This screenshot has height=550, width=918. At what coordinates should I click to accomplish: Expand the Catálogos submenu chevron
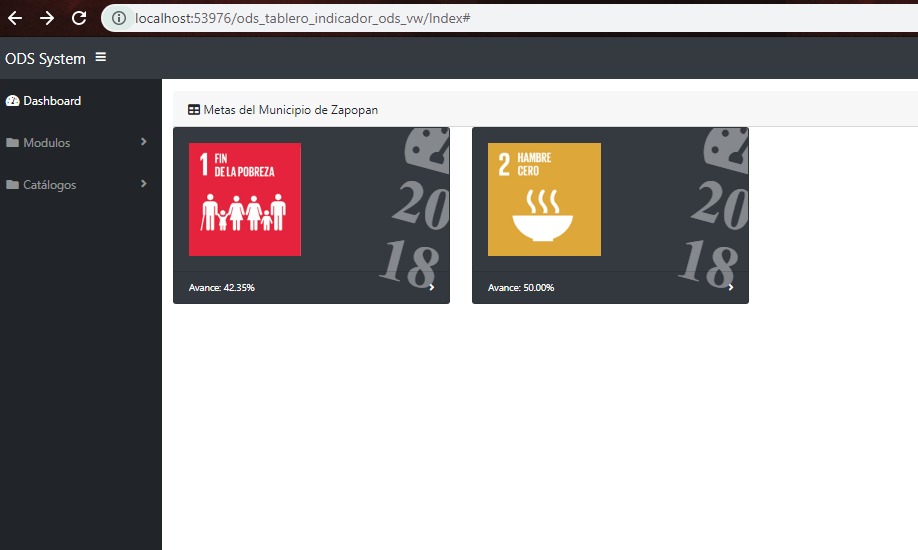tap(144, 184)
